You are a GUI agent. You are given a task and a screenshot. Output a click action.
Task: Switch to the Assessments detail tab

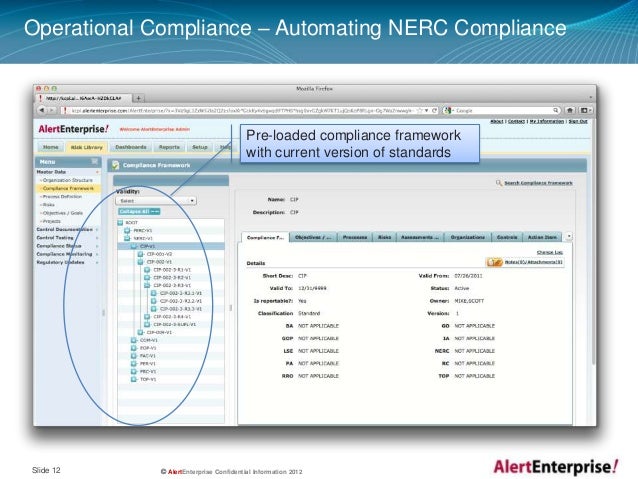tap(420, 237)
